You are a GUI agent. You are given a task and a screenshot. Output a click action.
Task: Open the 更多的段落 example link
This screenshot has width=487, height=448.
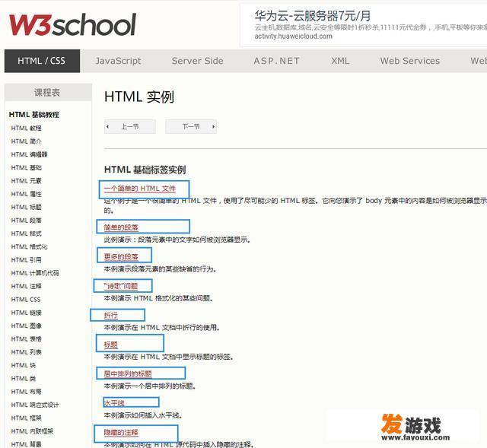[121, 257]
